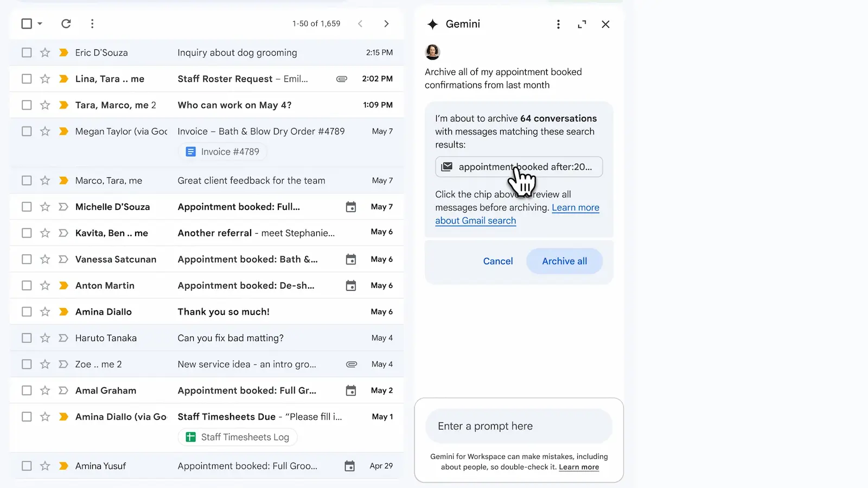Open the select dropdown arrow beside checkbox
Image resolution: width=868 pixels, height=488 pixels.
click(40, 24)
